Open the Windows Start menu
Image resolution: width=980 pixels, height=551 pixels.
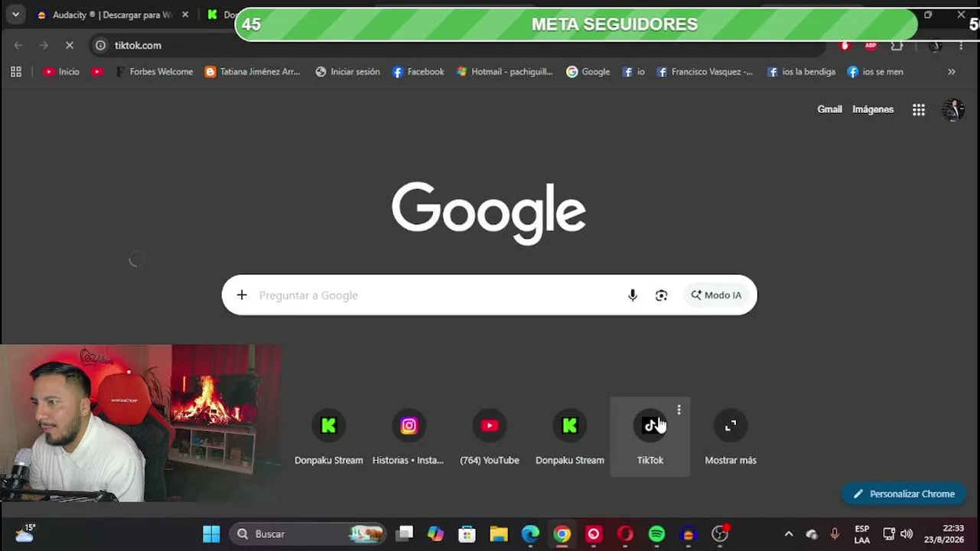pos(211,534)
